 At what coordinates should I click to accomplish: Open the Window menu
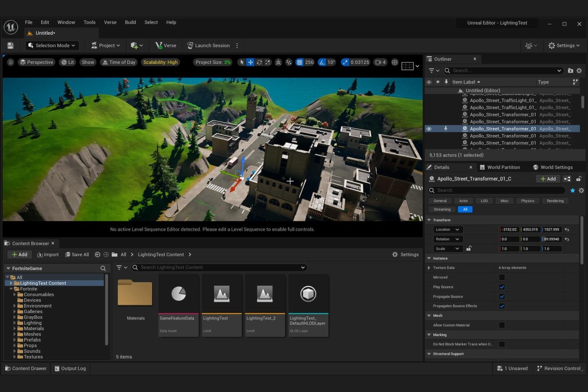[x=66, y=22]
